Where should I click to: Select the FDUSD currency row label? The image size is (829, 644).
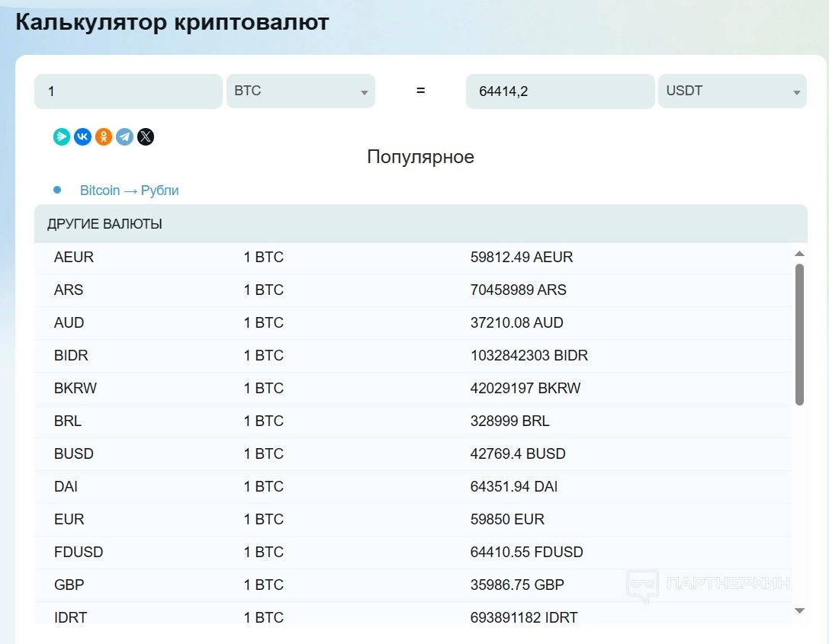coord(79,552)
